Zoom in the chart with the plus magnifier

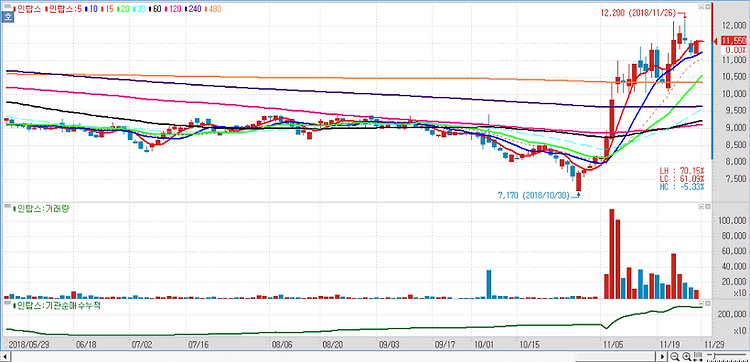(687, 357)
